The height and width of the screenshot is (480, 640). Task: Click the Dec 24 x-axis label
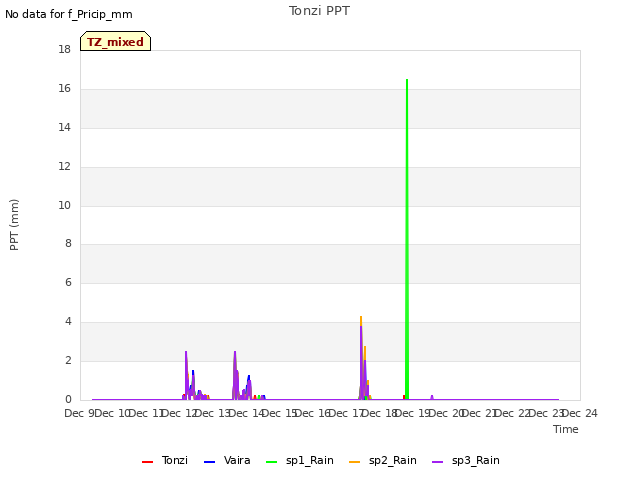pos(580,413)
